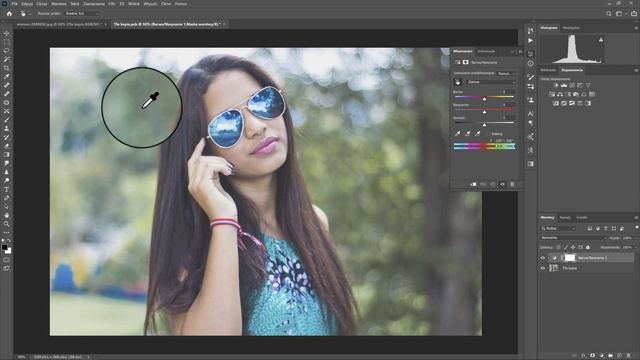The width and height of the screenshot is (640, 360).
Task: Select the Rectangular Marquee tool
Action: click(7, 42)
